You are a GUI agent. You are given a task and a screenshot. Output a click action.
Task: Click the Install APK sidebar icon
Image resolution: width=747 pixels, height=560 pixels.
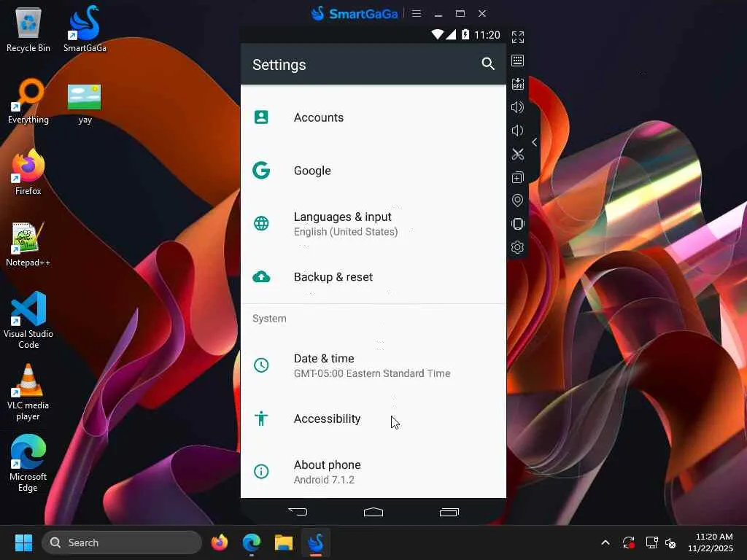[x=518, y=84]
